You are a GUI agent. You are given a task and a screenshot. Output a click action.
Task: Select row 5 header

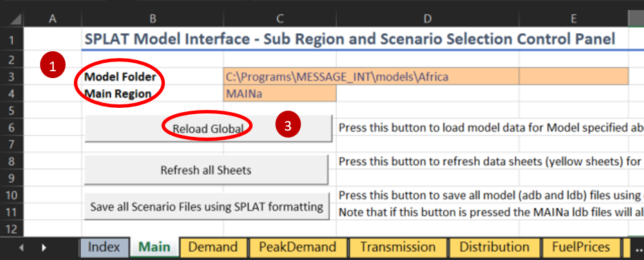tap(12, 110)
